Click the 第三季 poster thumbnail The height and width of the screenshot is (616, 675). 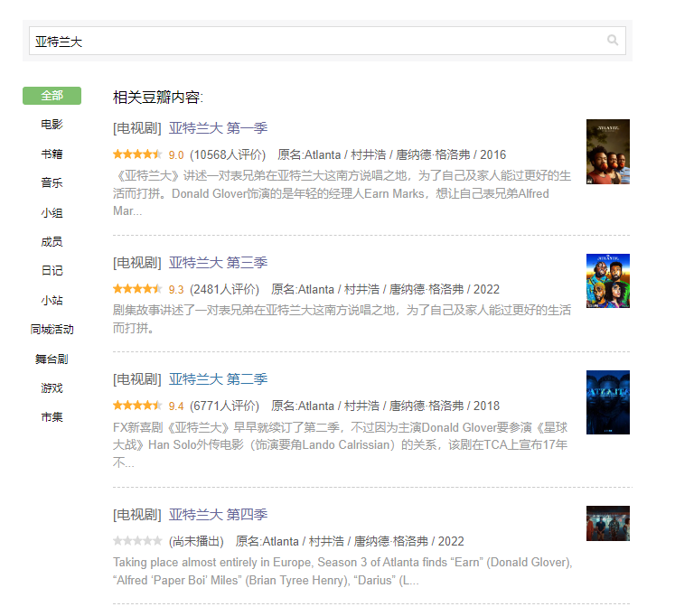pyautogui.click(x=608, y=281)
